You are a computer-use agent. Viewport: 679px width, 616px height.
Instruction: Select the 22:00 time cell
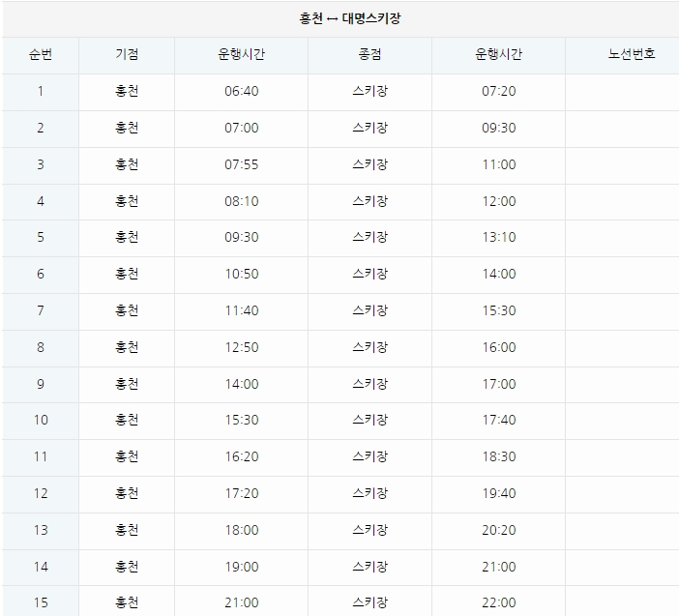click(498, 602)
